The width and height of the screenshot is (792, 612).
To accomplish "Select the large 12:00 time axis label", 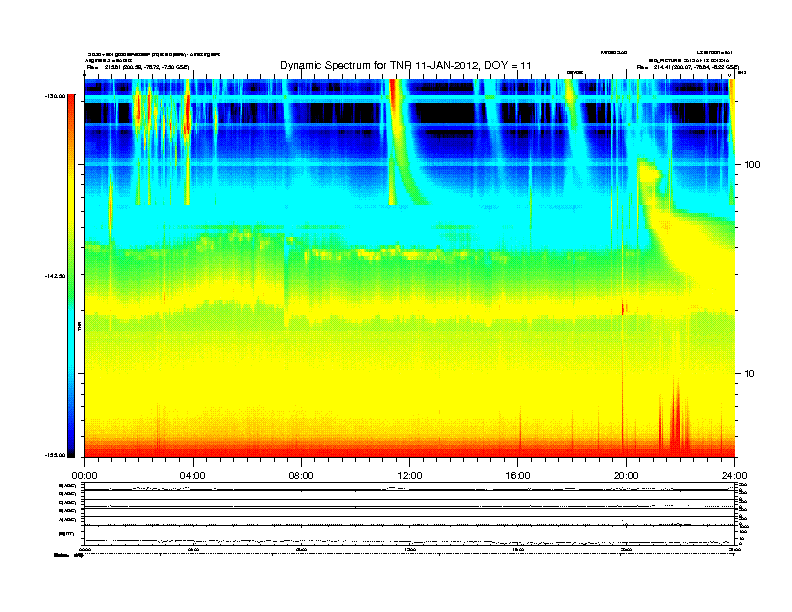I will (x=410, y=476).
